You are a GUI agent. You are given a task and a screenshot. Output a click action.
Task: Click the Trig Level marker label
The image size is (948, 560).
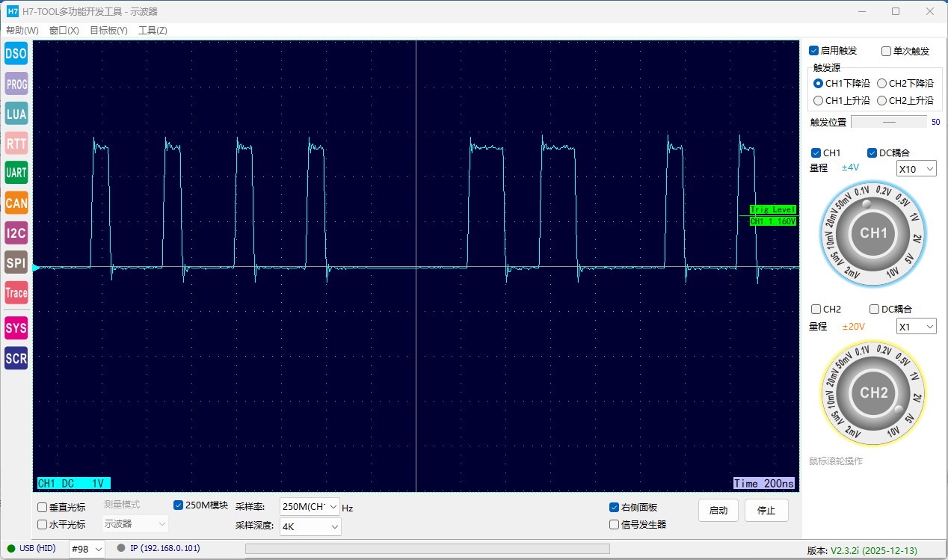pyautogui.click(x=773, y=209)
